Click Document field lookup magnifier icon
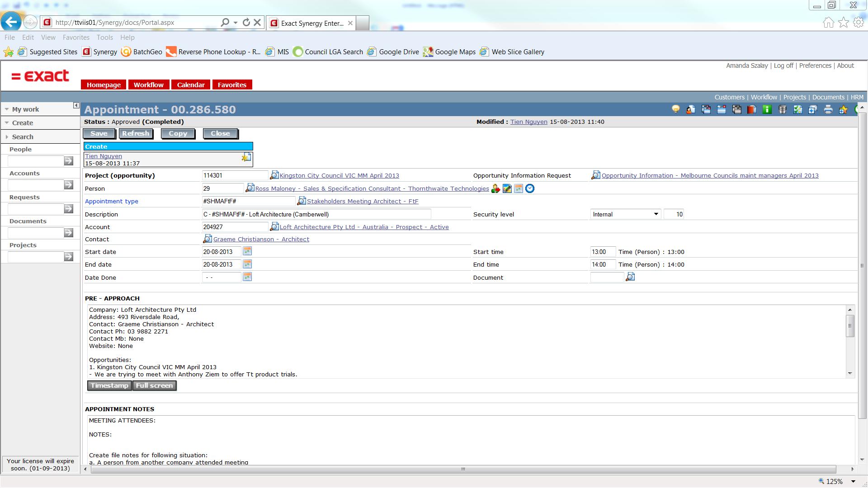Screen dimensions: 868x488 point(630,277)
